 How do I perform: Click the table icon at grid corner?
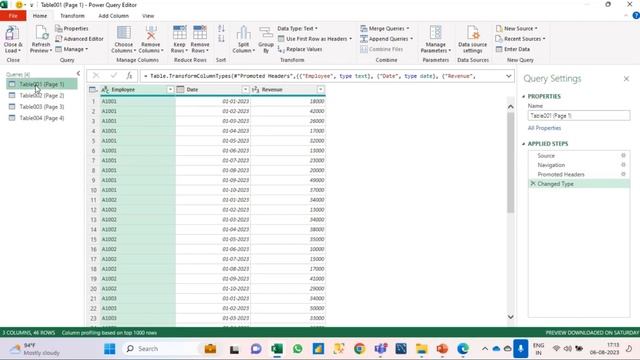click(93, 89)
